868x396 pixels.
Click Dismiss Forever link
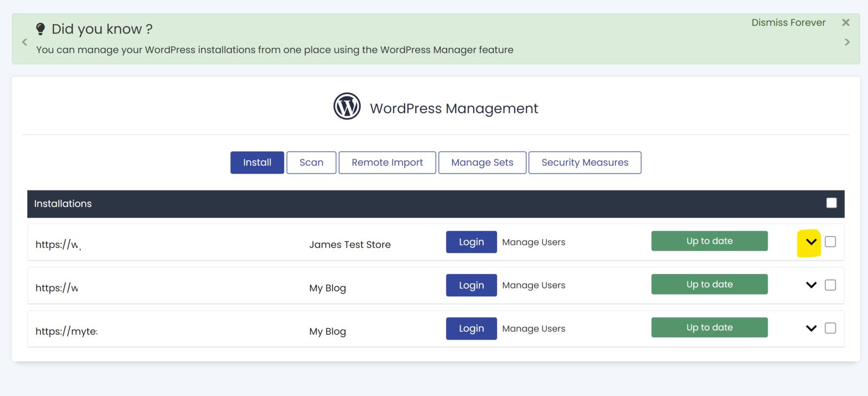point(788,23)
